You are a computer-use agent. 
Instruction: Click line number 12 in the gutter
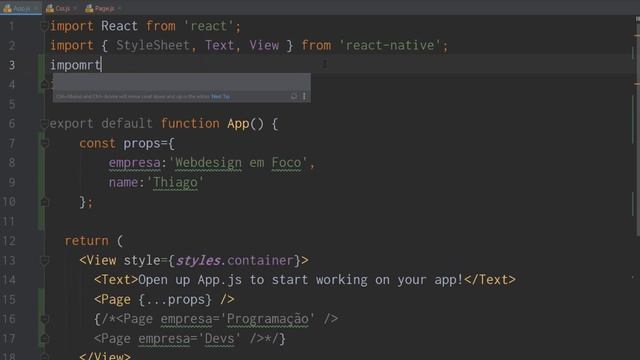pos(9,241)
